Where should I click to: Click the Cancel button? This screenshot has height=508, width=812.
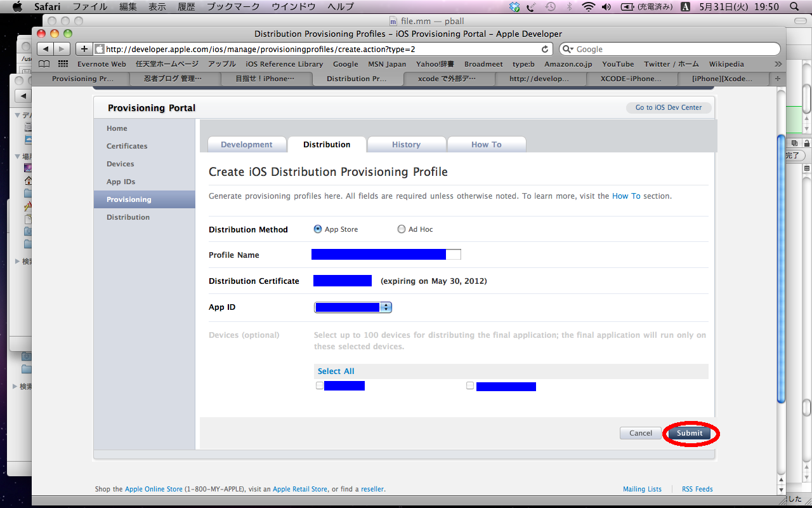coord(641,433)
